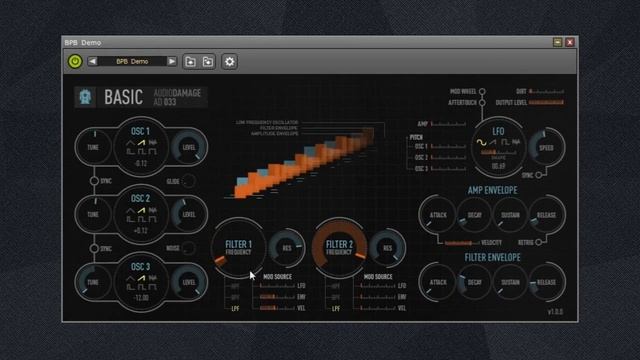Select OSC 2 triangle waveform
640x360 pixels.
(x=130, y=211)
